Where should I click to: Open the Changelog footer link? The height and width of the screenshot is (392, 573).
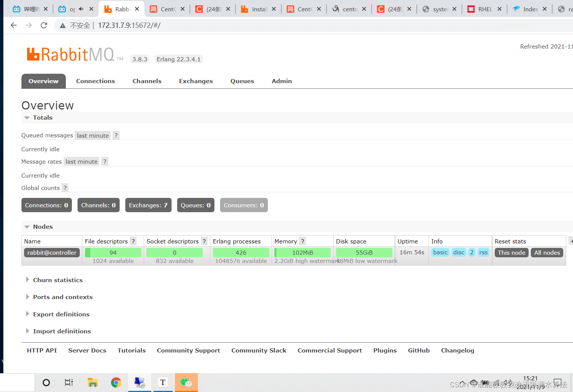(x=457, y=351)
